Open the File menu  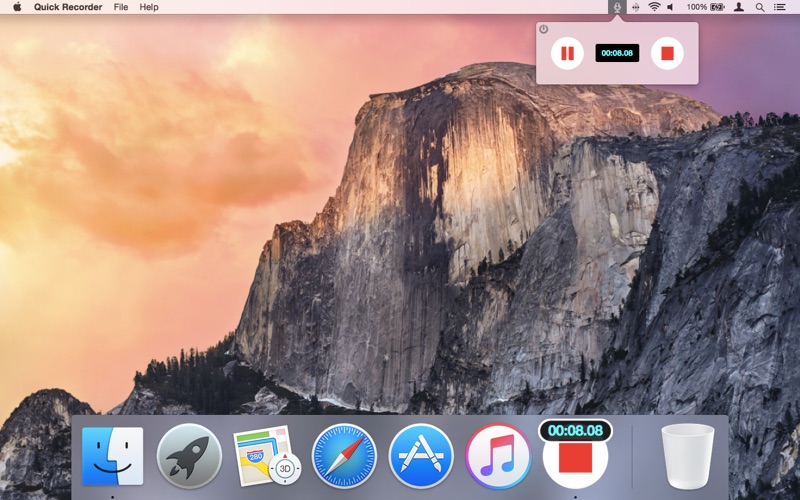pyautogui.click(x=121, y=7)
